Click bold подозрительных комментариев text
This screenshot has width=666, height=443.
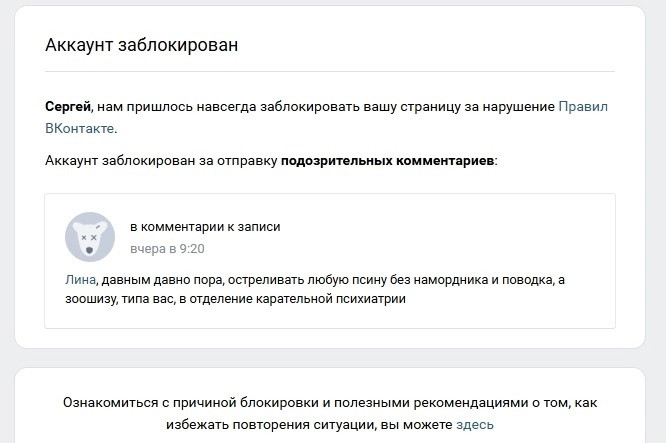point(387,161)
